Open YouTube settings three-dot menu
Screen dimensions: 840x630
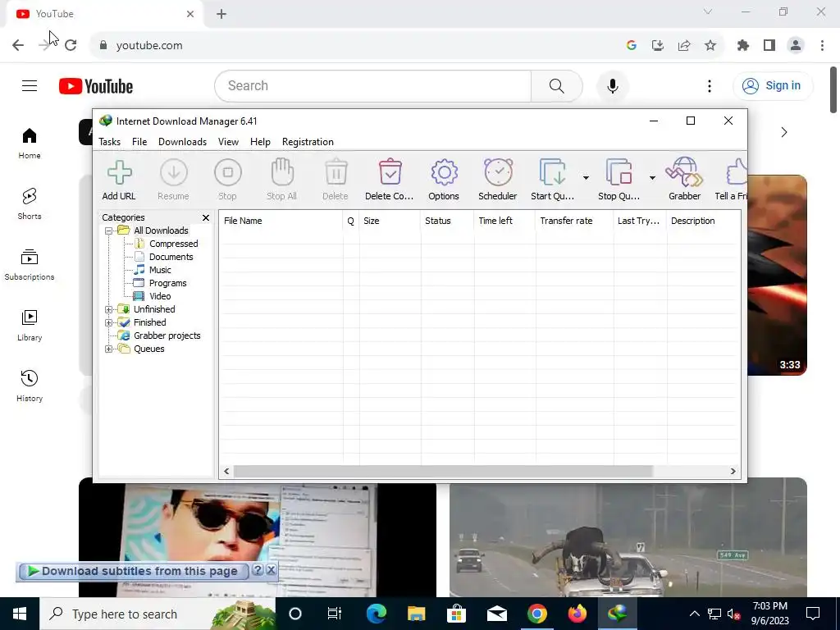click(710, 85)
